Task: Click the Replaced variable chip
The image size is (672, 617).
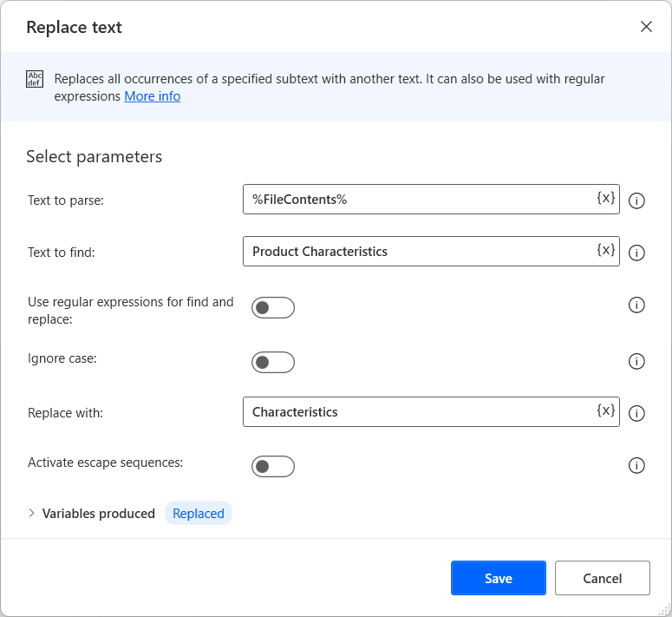Action: pyautogui.click(x=199, y=513)
